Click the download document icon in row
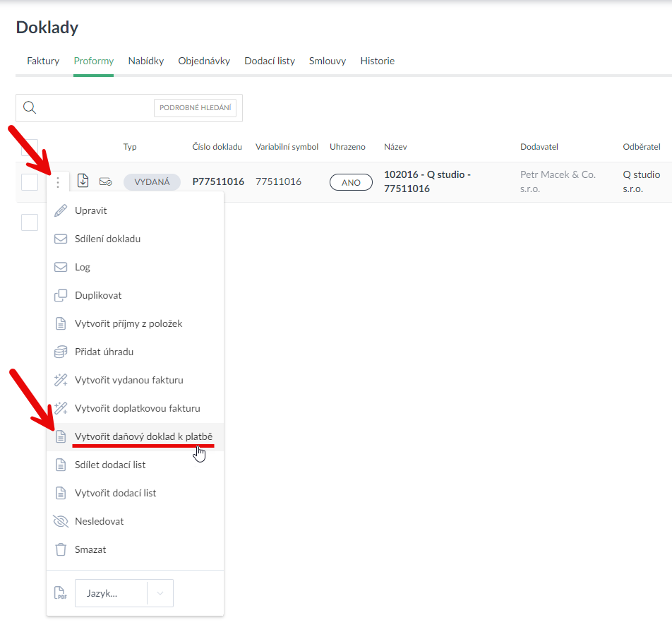672x644 pixels. click(83, 181)
